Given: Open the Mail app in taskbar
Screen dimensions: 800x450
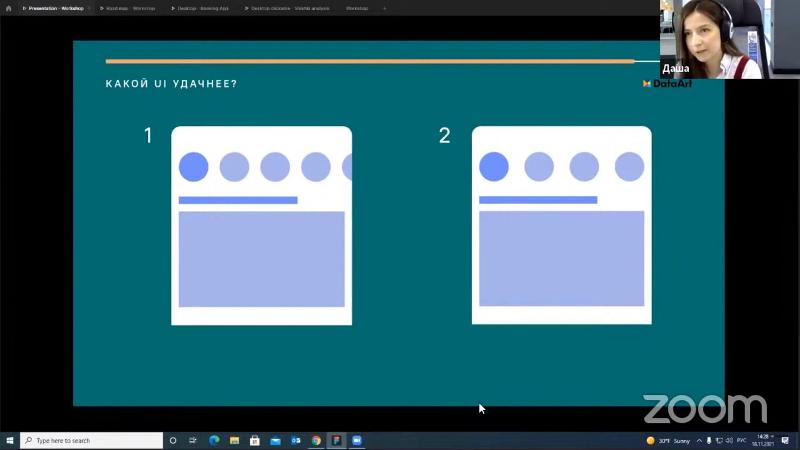Looking at the screenshot, I should pyautogui.click(x=275, y=440).
